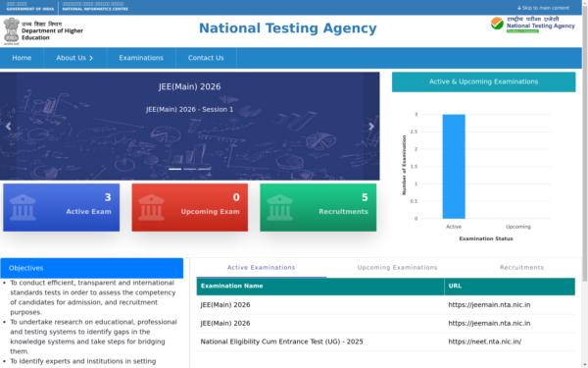This screenshot has height=368, width=588.
Task: Click the Department of Higher Education emblem logo
Action: click(x=11, y=31)
